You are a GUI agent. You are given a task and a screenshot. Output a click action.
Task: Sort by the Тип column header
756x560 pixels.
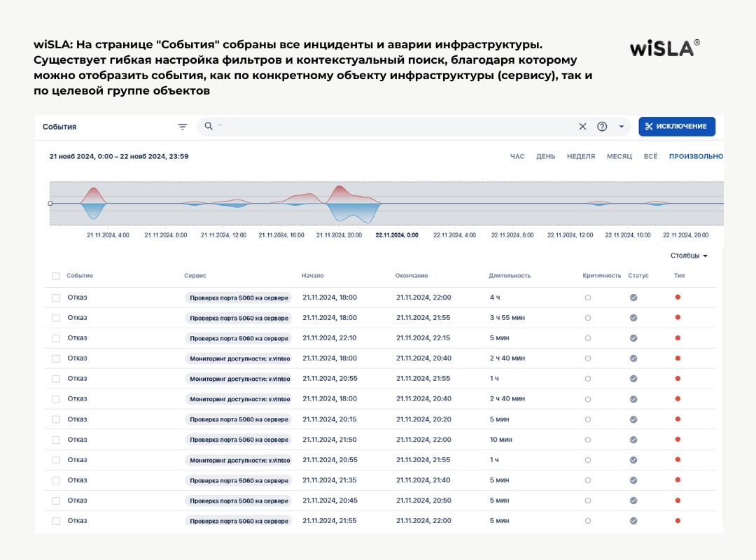[679, 275]
